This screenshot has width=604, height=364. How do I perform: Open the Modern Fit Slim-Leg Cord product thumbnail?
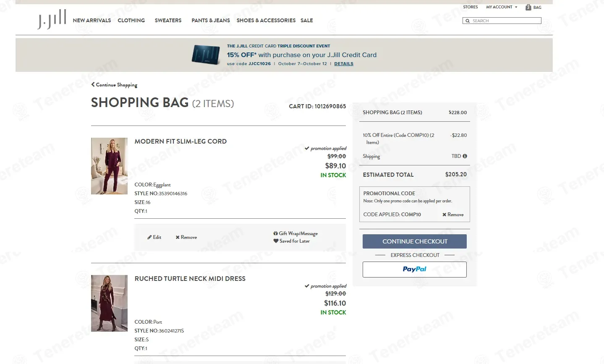click(x=109, y=166)
